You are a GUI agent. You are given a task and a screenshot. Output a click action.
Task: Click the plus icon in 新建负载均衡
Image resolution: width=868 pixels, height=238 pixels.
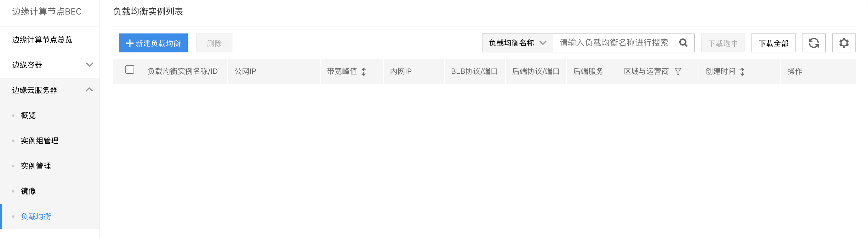(x=129, y=43)
